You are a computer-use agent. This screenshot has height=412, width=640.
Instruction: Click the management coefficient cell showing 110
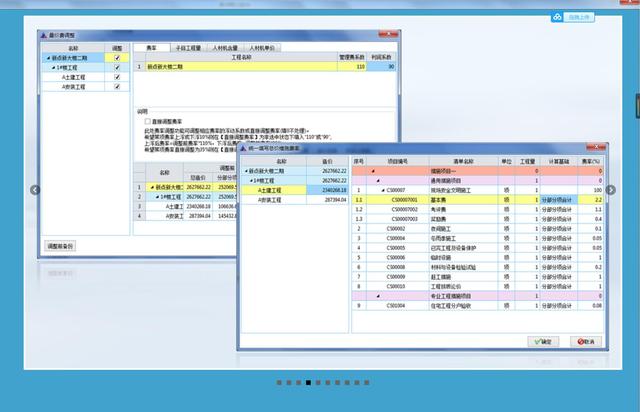coord(352,67)
